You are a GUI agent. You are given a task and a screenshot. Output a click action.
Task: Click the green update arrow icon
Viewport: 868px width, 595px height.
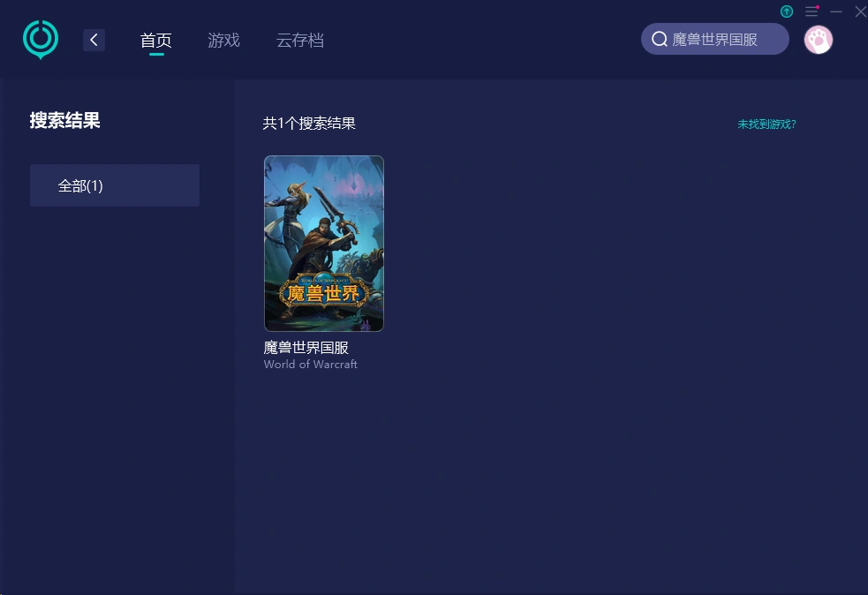click(787, 11)
